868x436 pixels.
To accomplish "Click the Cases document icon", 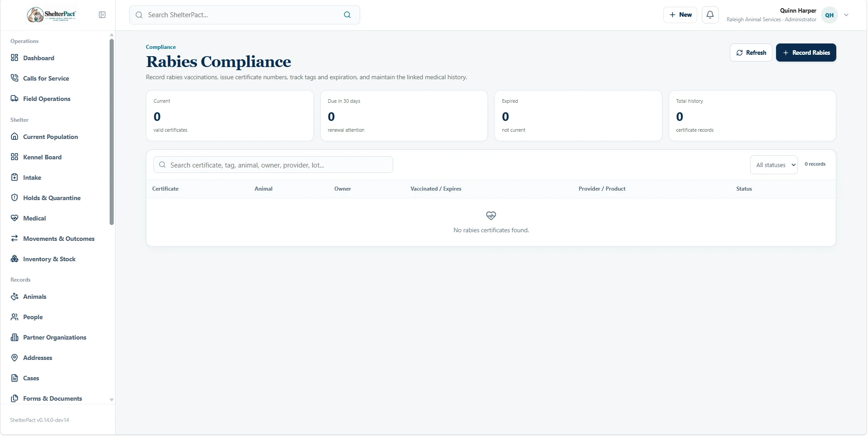I will pos(14,378).
